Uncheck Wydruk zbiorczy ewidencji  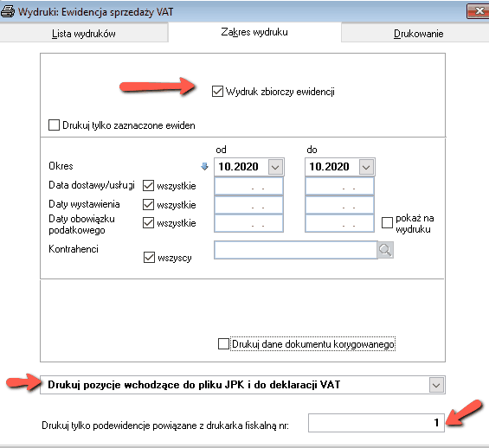(217, 92)
